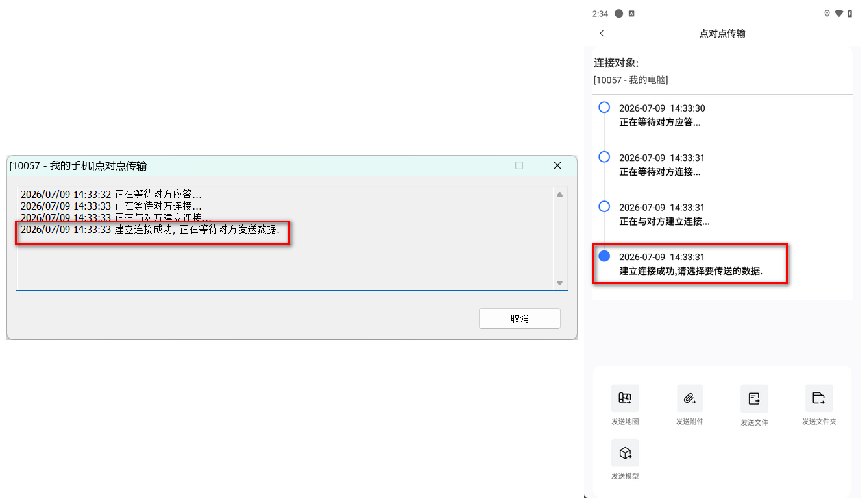
Task: Click the 连接对象: label on phone
Action: click(x=617, y=63)
